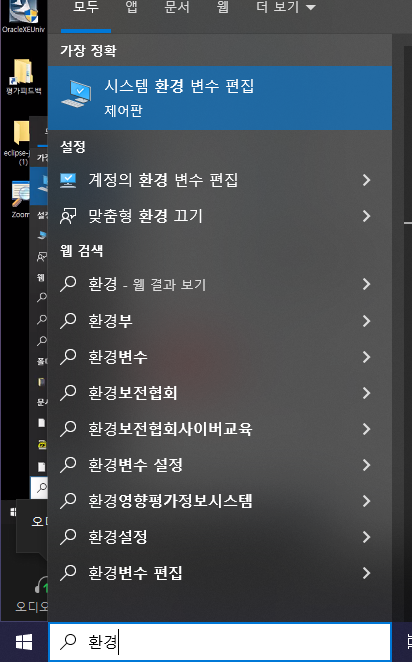This screenshot has width=412, height=662.
Task: Click search icon beside 환경영향평가정보시스템
Action: (x=68, y=501)
